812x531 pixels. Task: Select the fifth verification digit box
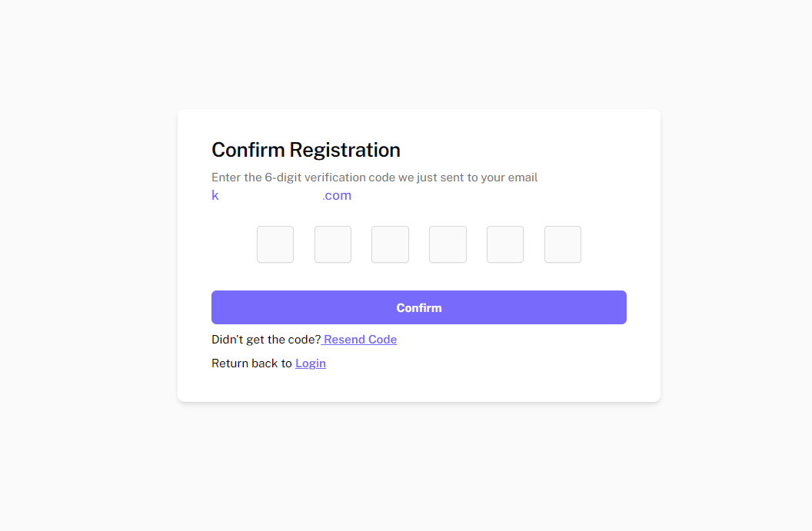pos(505,244)
